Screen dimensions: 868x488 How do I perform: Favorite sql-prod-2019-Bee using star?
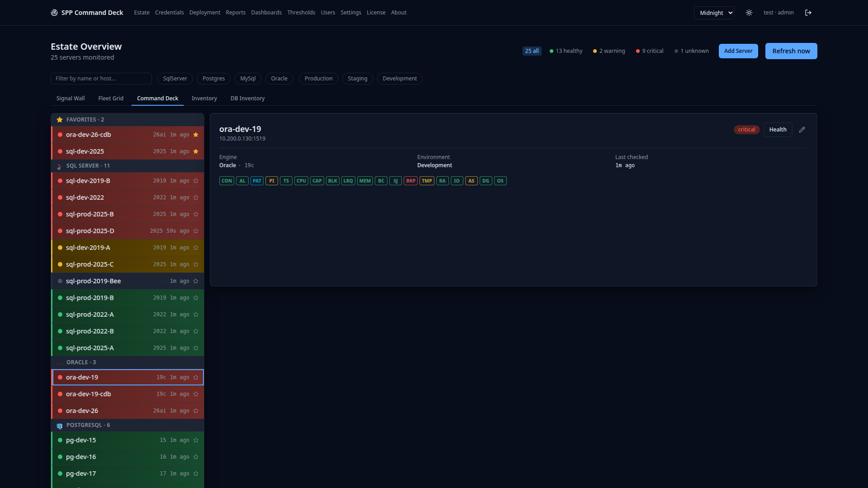196,281
